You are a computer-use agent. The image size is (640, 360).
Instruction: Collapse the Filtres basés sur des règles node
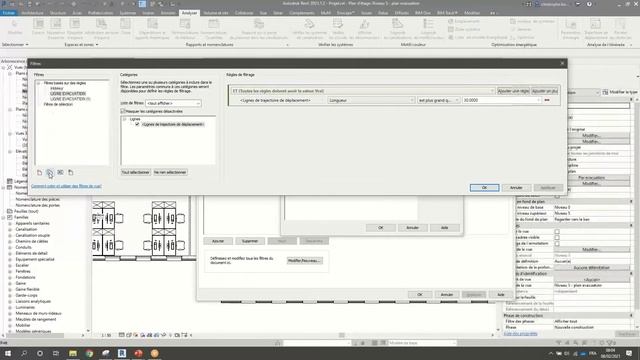[39, 83]
